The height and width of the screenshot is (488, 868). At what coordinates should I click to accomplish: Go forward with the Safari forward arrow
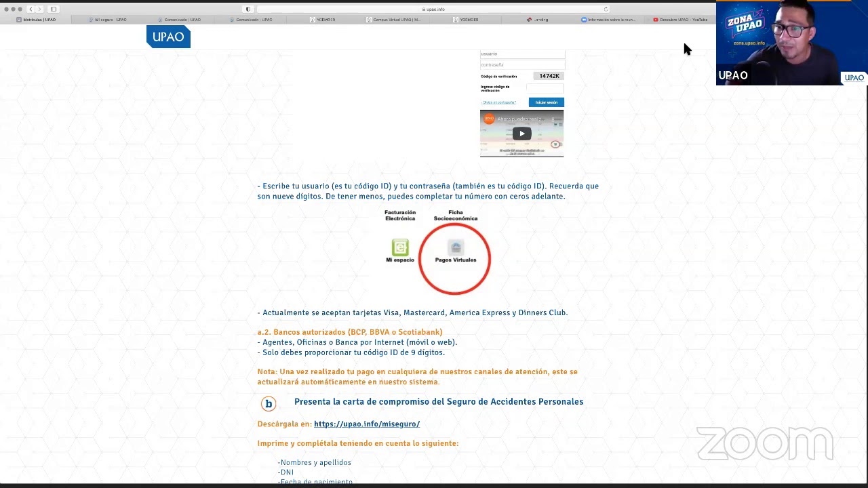[39, 9]
